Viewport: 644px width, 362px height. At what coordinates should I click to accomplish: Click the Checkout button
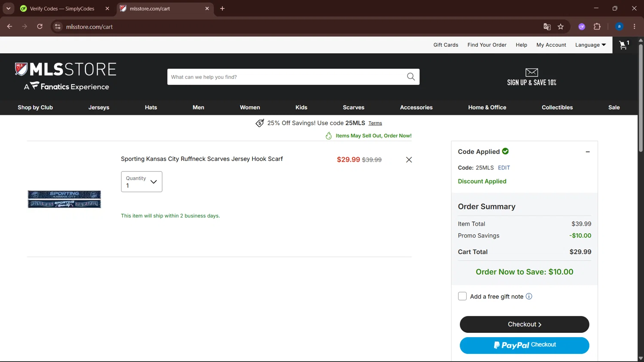(x=525, y=324)
